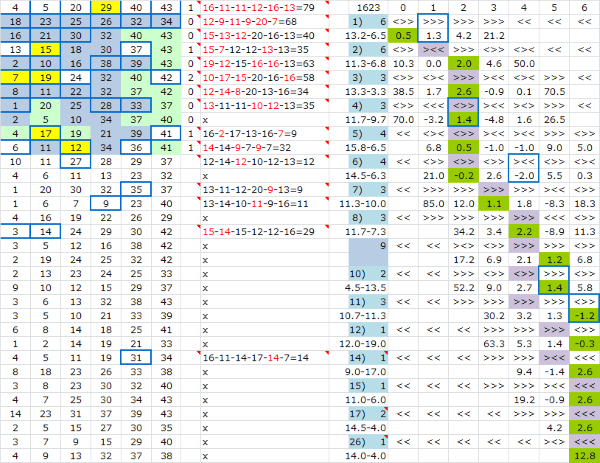
Task: Click the 14.0-4.0 cell
Action: point(368,456)
